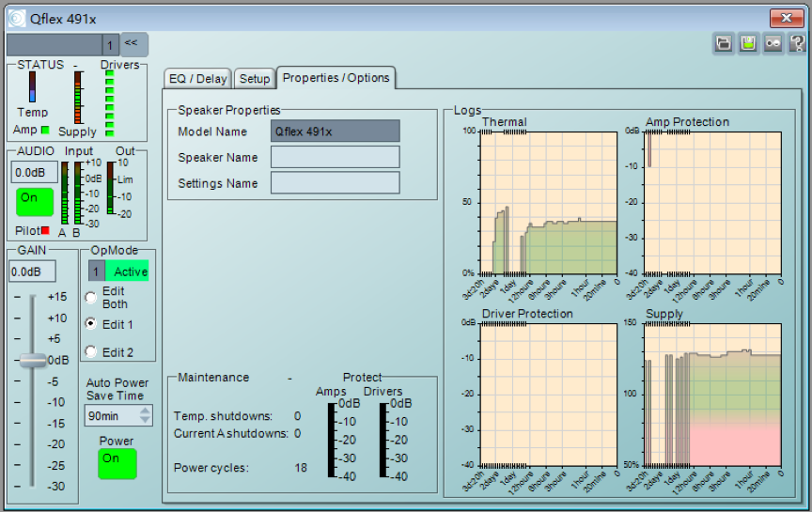Collapse panel with the << button
812x512 pixels.
pos(134,44)
